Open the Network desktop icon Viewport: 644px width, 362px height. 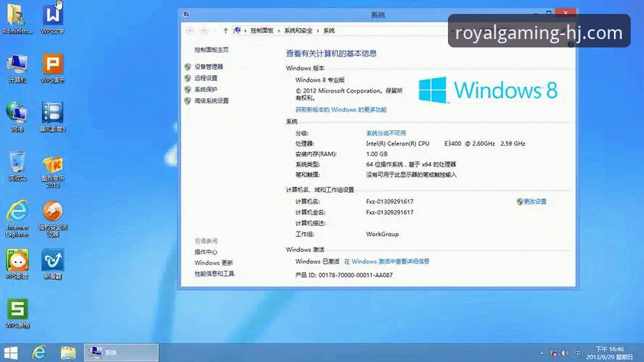(17, 117)
